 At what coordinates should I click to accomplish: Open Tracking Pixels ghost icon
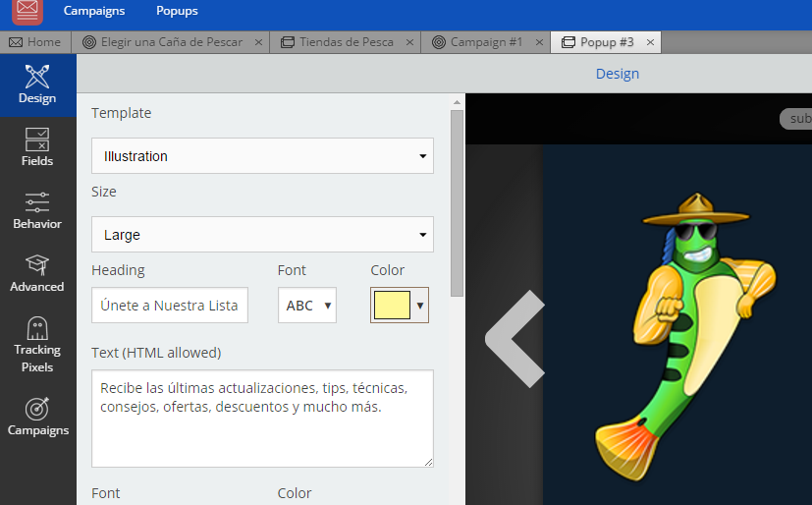(37, 345)
